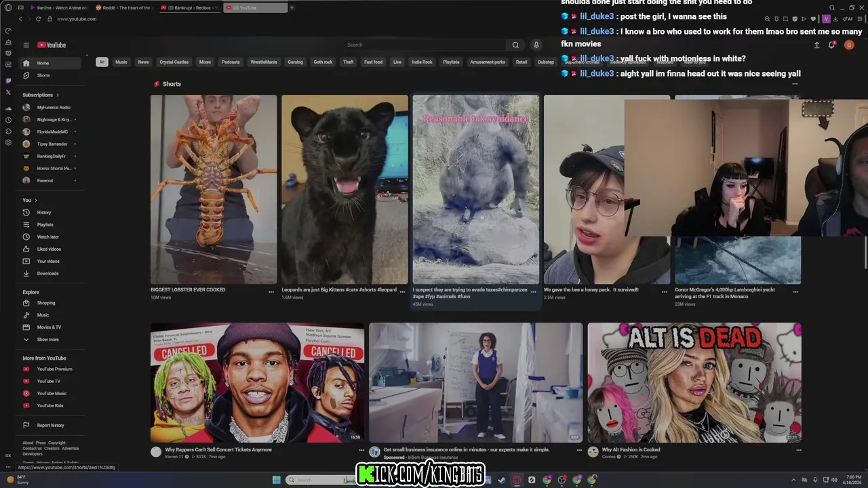
Task: Click the browser reload button
Action: pyautogui.click(x=39, y=19)
